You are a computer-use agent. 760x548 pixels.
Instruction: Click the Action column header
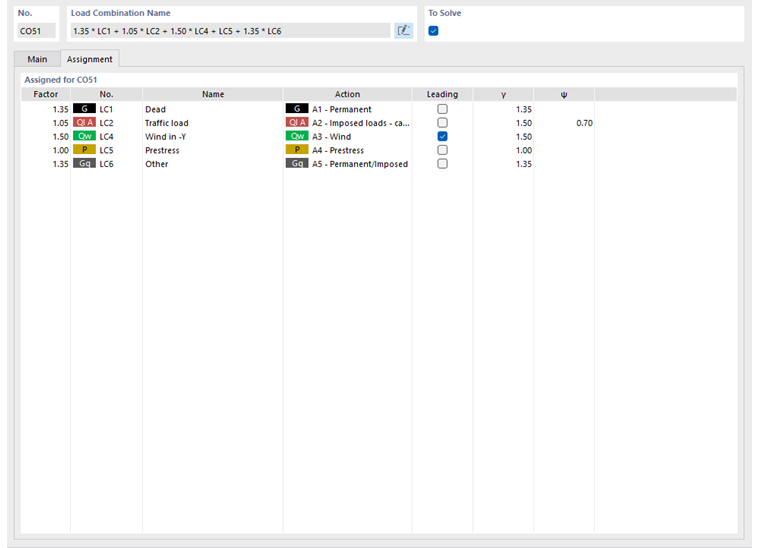coord(348,94)
